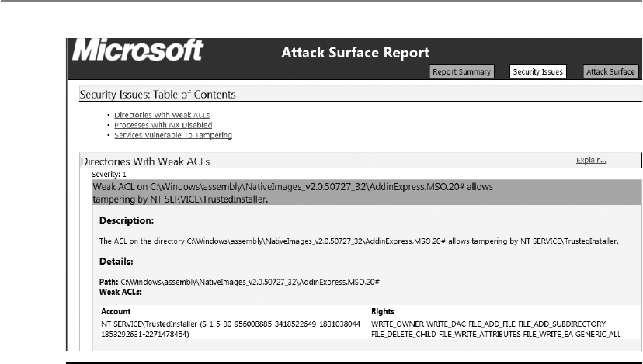This screenshot has width=643, height=364.
Task: Click the Rights column header
Action: [x=383, y=311]
